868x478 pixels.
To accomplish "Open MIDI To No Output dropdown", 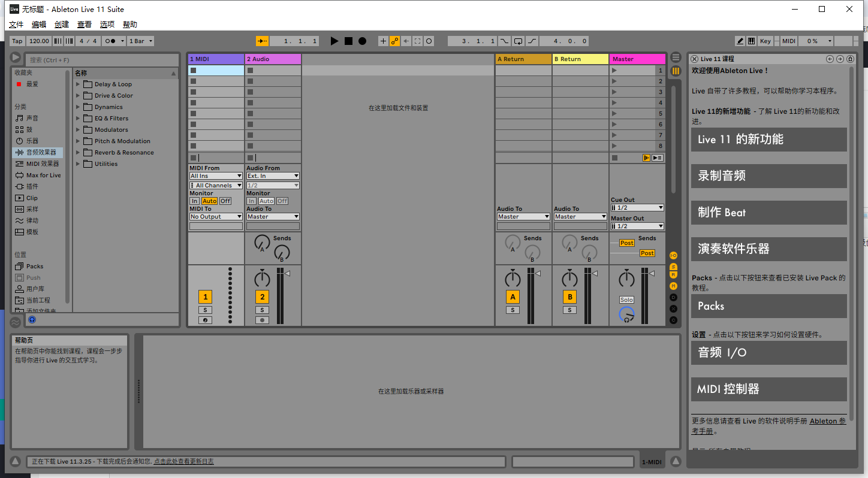I will click(x=216, y=217).
